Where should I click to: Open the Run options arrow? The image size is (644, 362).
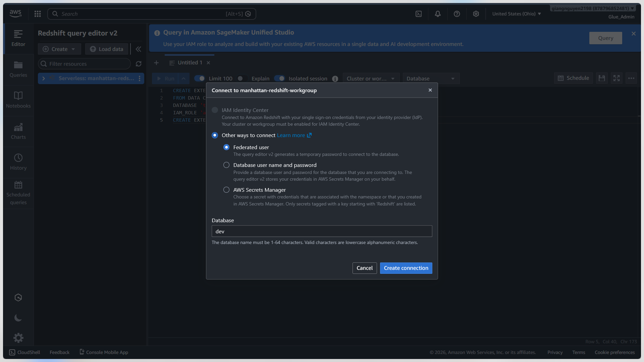coord(183,78)
